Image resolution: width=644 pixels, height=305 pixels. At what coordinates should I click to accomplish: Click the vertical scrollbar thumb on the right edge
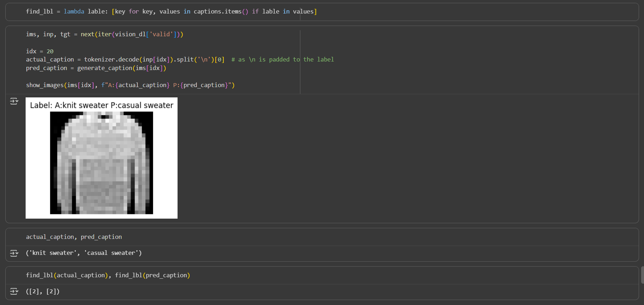(x=642, y=275)
